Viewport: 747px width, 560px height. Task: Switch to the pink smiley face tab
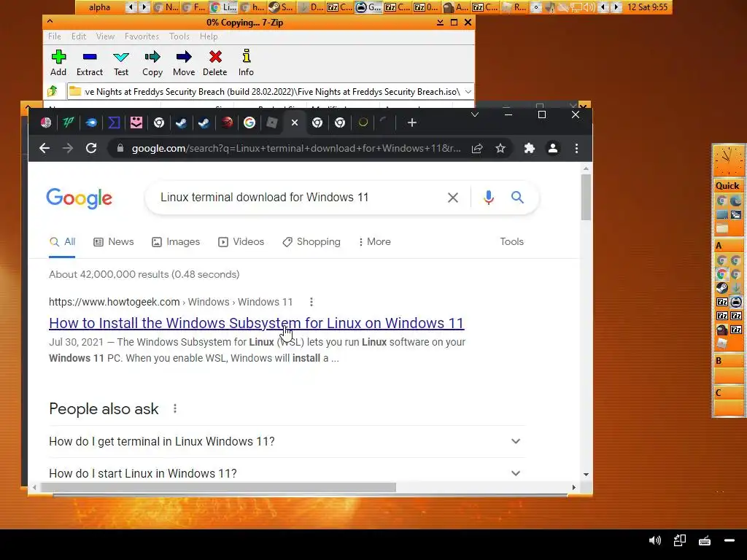pos(136,122)
